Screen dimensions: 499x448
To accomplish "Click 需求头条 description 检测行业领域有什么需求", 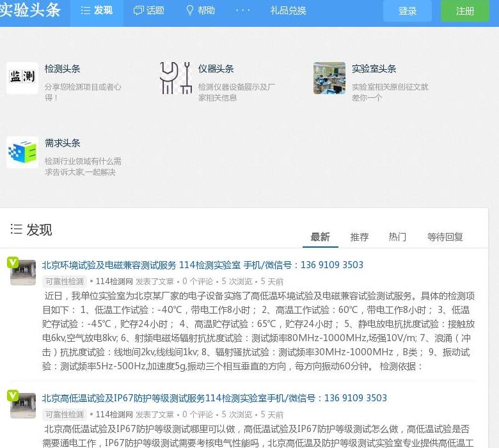I will 83,166.
